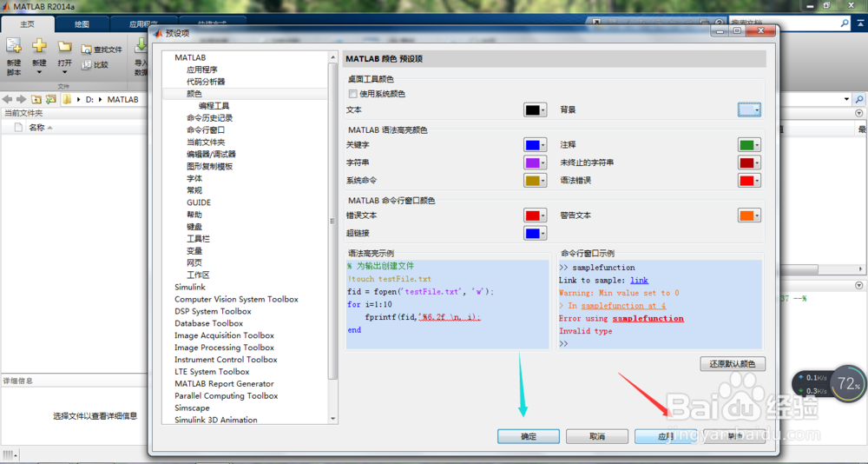Click the 'samplefunction at 4' warning link
Screen dimensions: 868x464
click(623, 306)
